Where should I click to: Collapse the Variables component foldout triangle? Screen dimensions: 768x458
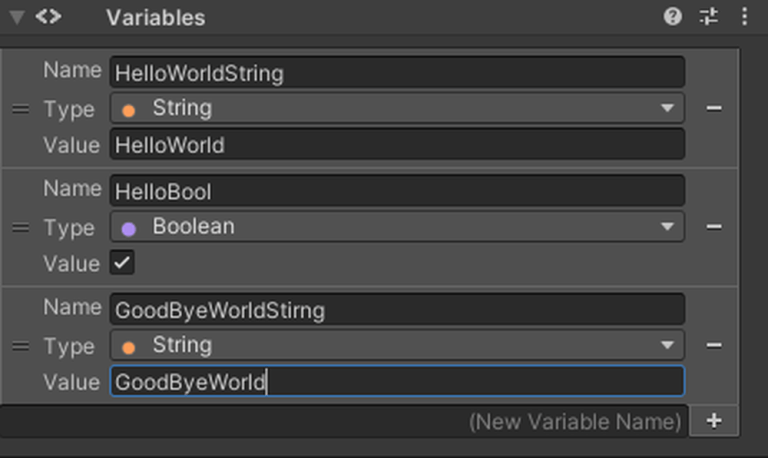click(17, 17)
